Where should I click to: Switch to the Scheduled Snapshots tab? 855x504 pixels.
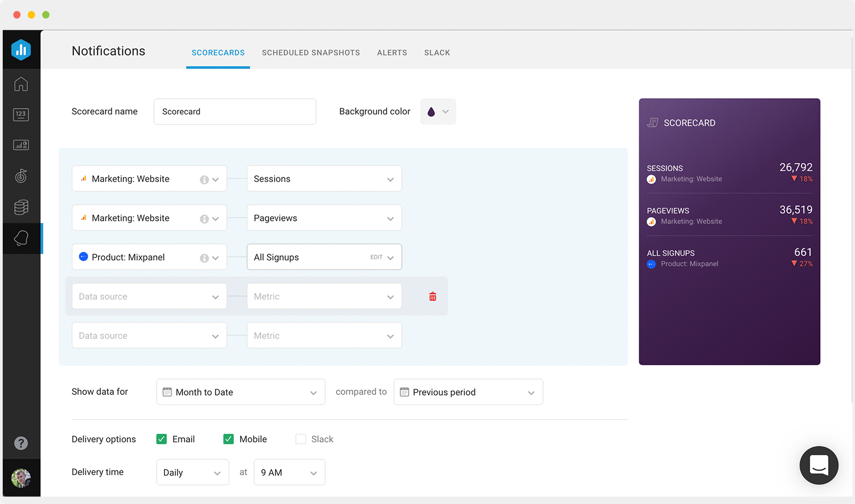point(311,53)
